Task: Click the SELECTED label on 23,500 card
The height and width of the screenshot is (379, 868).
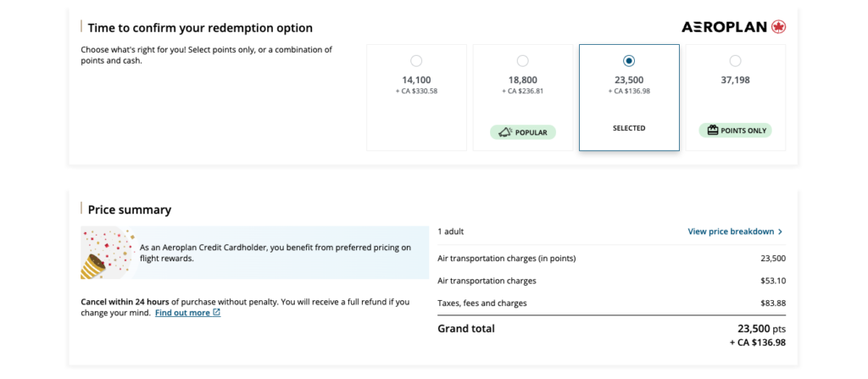Action: [x=628, y=129]
